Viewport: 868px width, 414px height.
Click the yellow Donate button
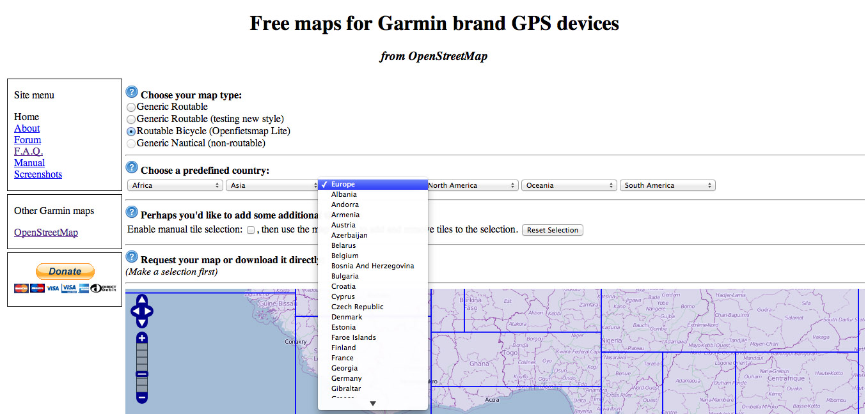point(65,272)
